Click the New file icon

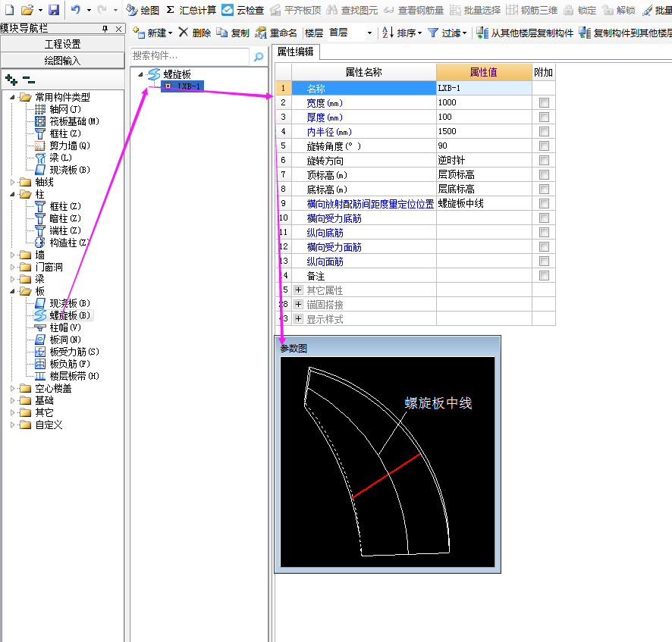[9, 9]
